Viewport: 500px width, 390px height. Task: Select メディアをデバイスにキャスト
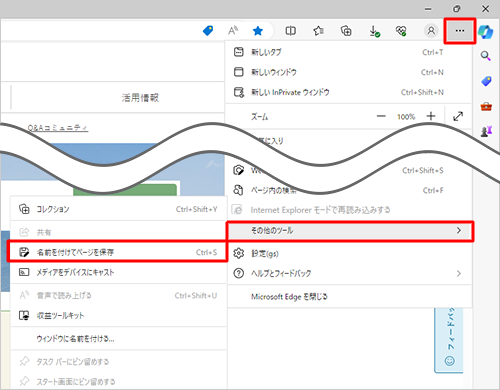[118, 272]
